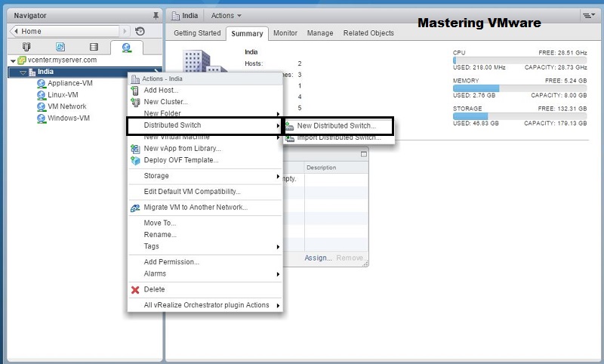
Task: Switch to Hosts and Clusters view icon
Action: (x=26, y=47)
